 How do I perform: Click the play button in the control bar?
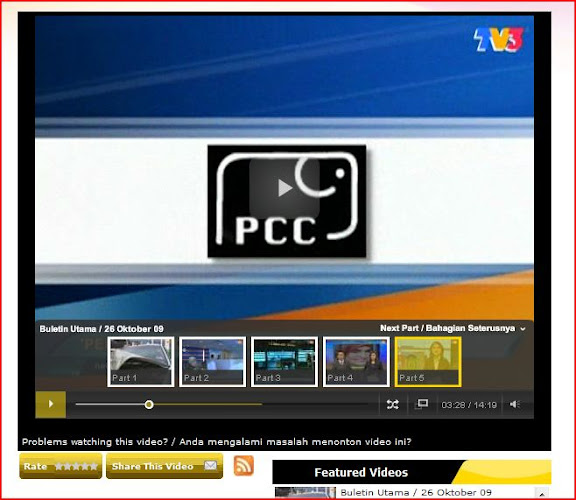(51, 404)
